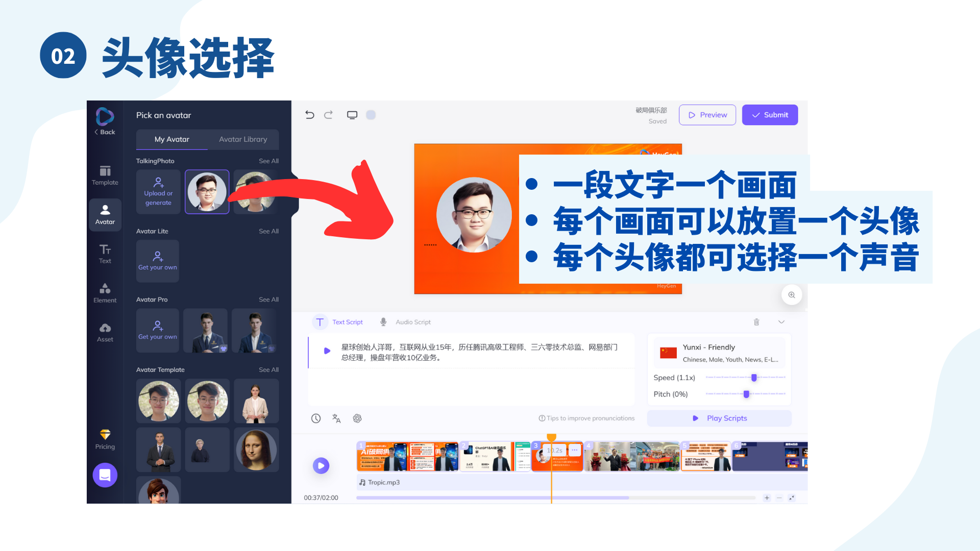Open Tips to improve pronunciations

587,418
